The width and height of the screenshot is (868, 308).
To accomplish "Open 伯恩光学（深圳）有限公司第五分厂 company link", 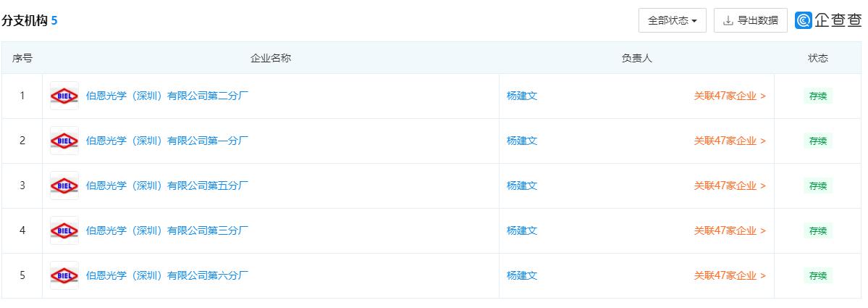I will coord(167,186).
